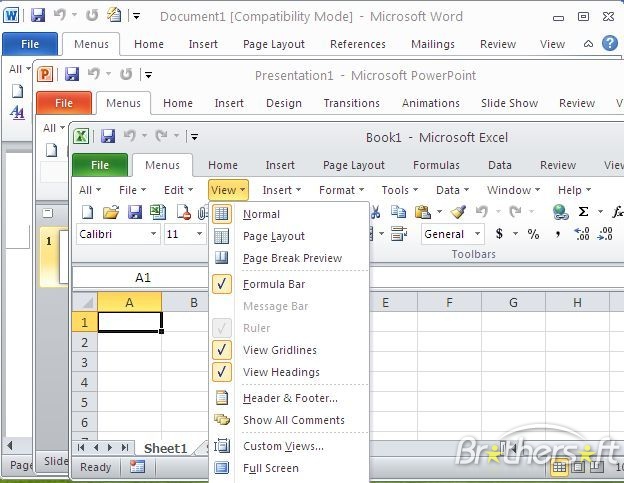Select the Format Painter brush icon
624x483 pixels.
[458, 212]
